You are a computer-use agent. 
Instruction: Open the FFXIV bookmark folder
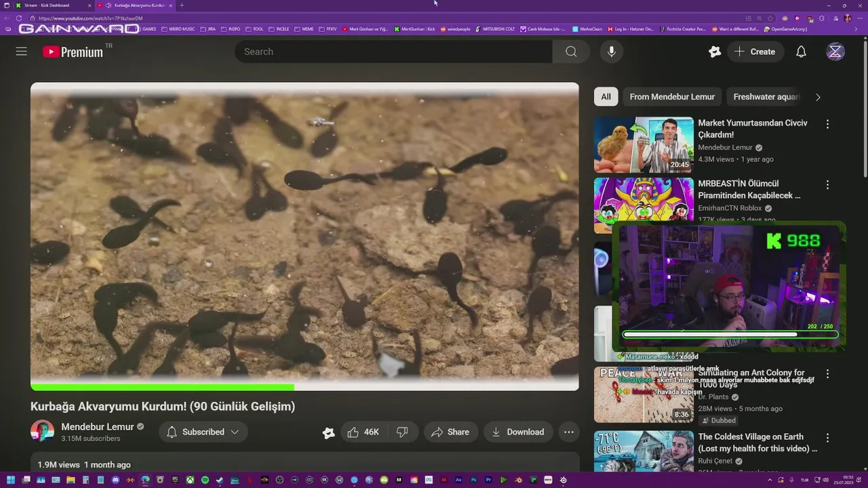tap(329, 29)
